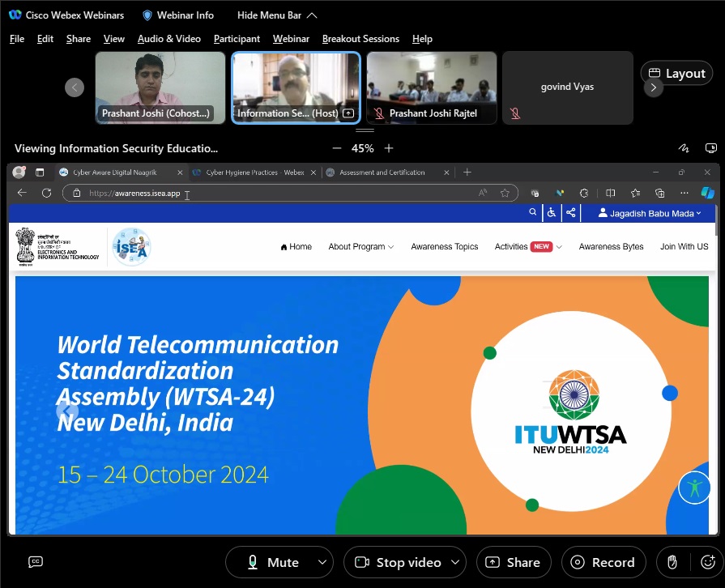Open the Layout button

pos(676,73)
